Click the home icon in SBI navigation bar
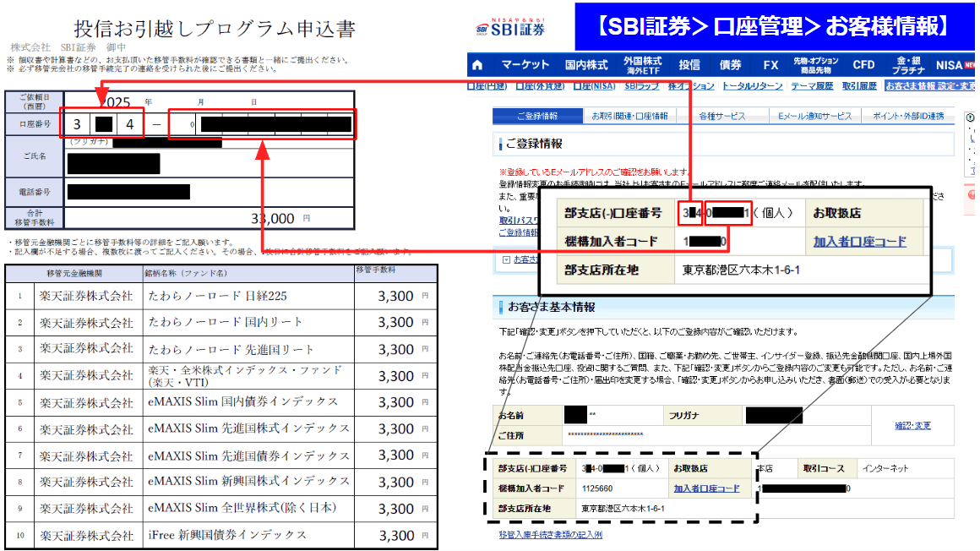The width and height of the screenshot is (980, 551). (x=477, y=65)
